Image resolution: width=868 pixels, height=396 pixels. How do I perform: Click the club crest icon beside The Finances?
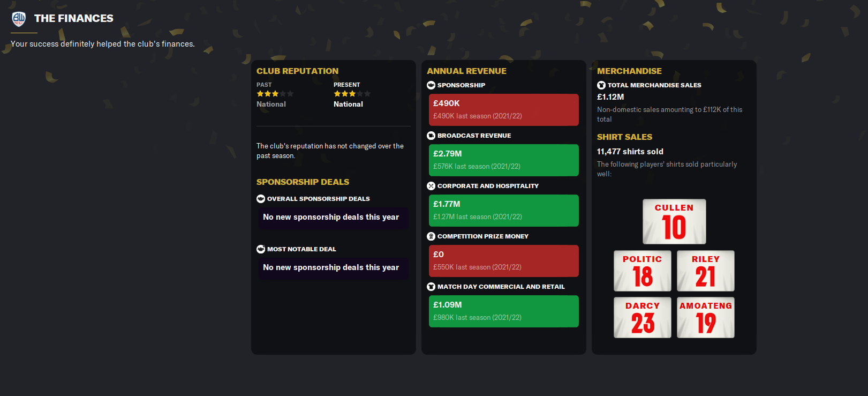[19, 19]
